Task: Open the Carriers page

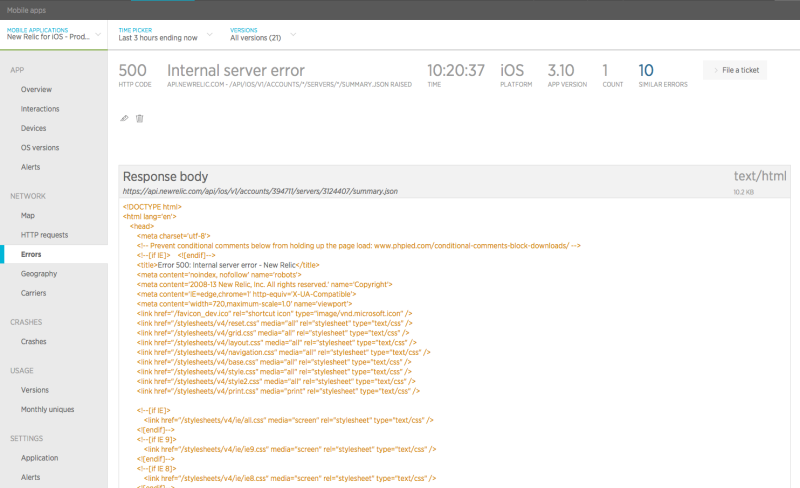Action: 33,293
